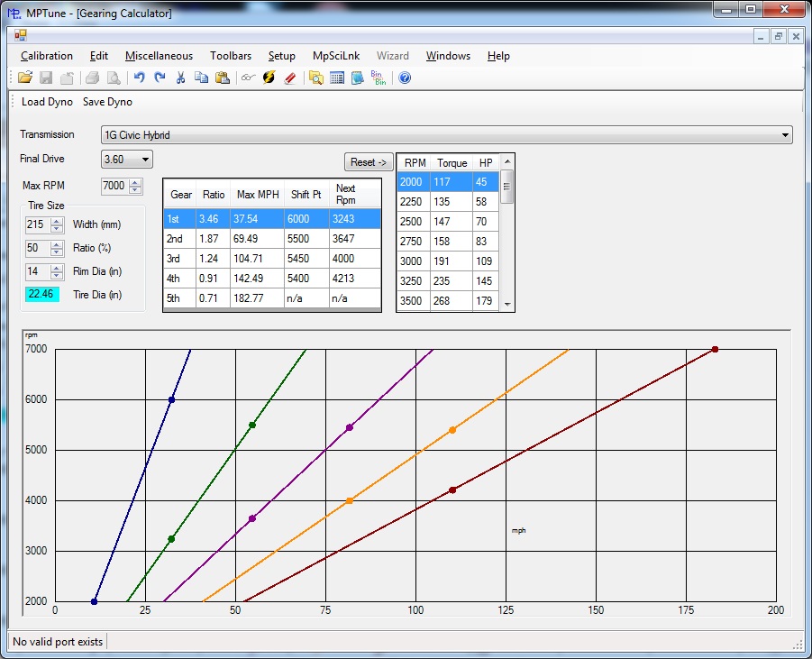Click the tire Width value field
812x659 pixels.
pos(38,224)
